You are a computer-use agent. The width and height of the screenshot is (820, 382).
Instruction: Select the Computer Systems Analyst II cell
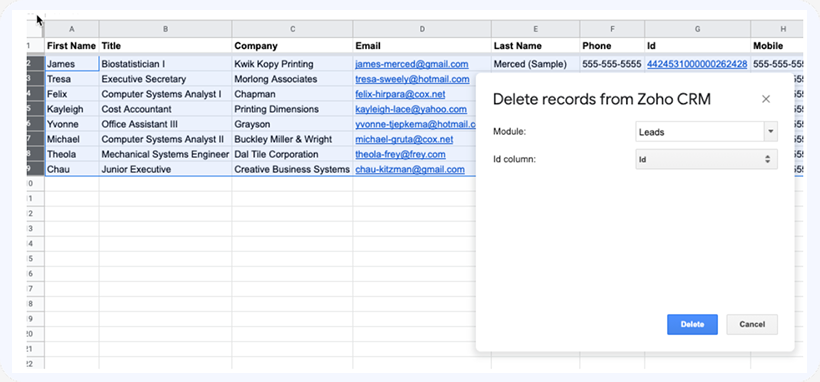point(165,140)
